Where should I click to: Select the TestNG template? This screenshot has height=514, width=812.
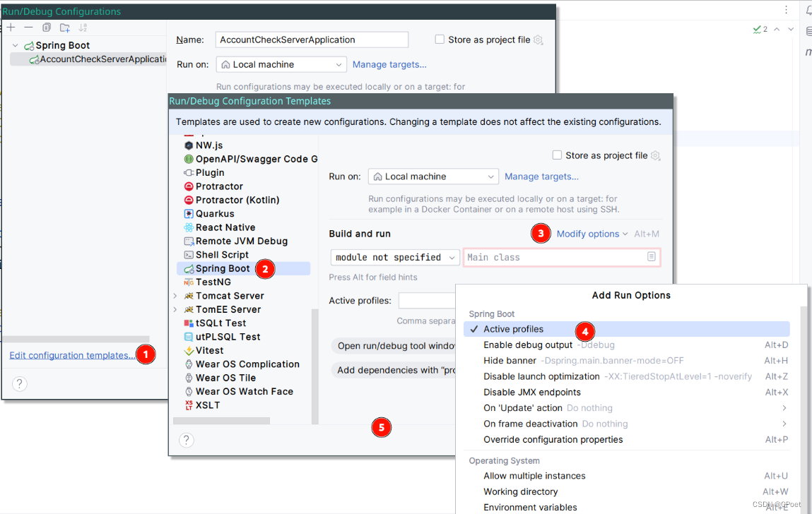point(207,282)
